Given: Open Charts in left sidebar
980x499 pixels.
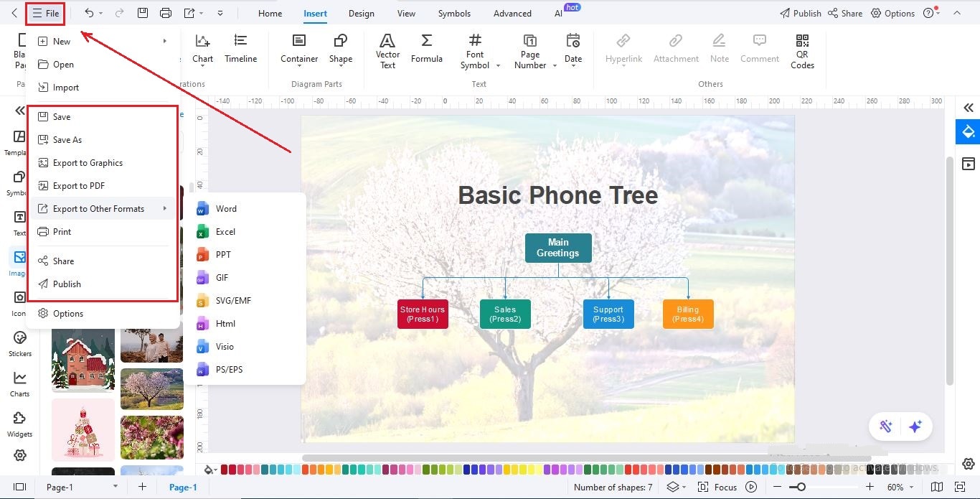Looking at the screenshot, I should 20,384.
